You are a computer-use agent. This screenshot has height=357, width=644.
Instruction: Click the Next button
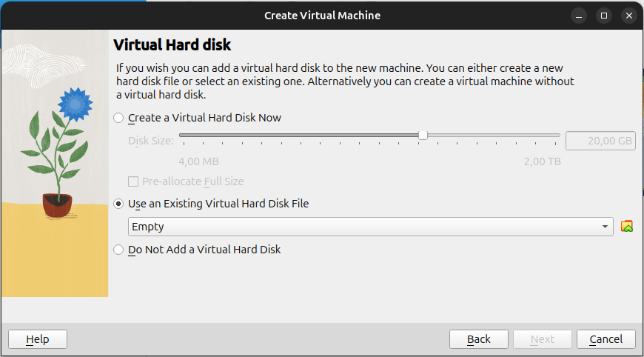543,339
